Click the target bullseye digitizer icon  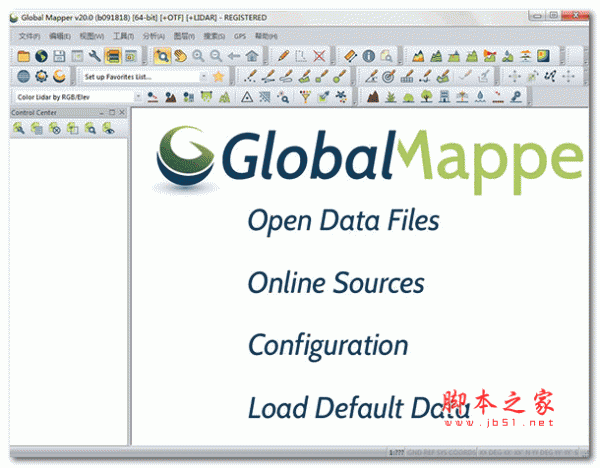pyautogui.click(x=388, y=77)
